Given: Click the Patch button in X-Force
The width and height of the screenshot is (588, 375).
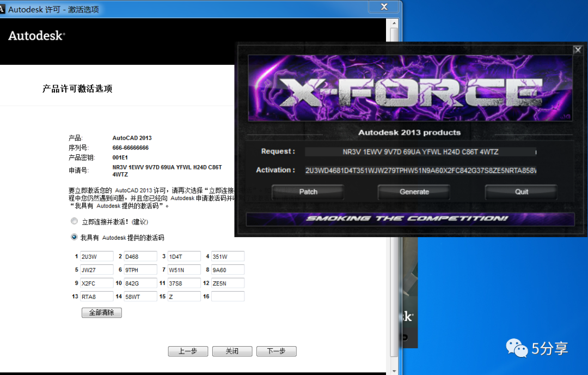Looking at the screenshot, I should [x=308, y=192].
